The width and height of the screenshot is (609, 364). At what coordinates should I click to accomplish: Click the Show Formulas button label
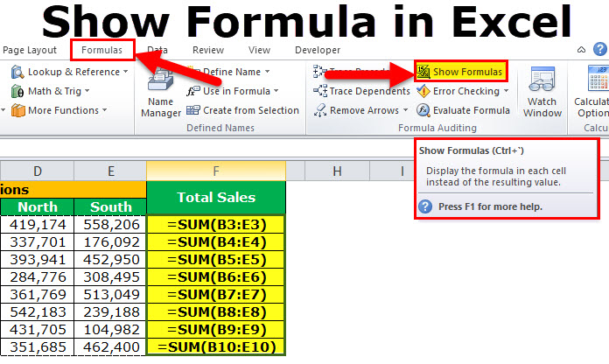467,72
